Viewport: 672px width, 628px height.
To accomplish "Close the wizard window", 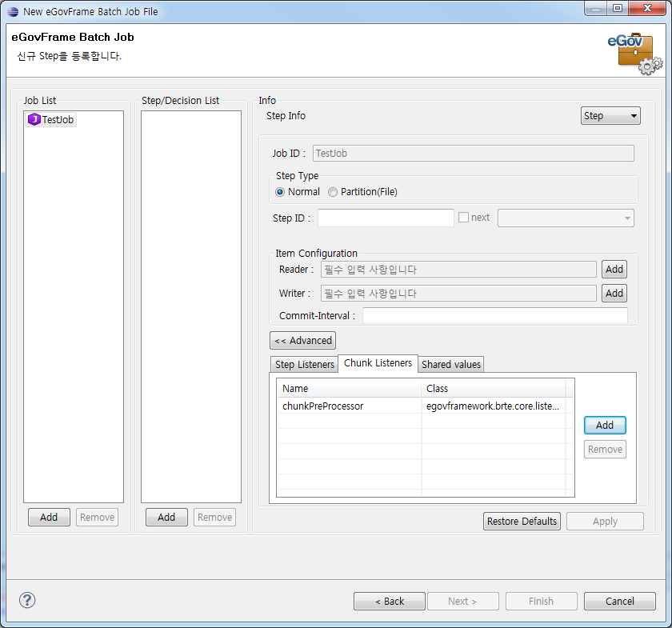I will tap(647, 8).
